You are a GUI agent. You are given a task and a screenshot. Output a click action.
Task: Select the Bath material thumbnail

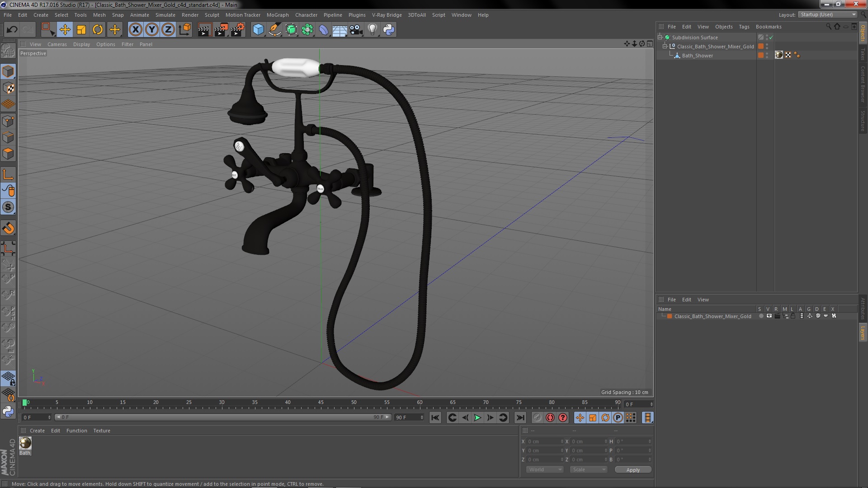(25, 443)
